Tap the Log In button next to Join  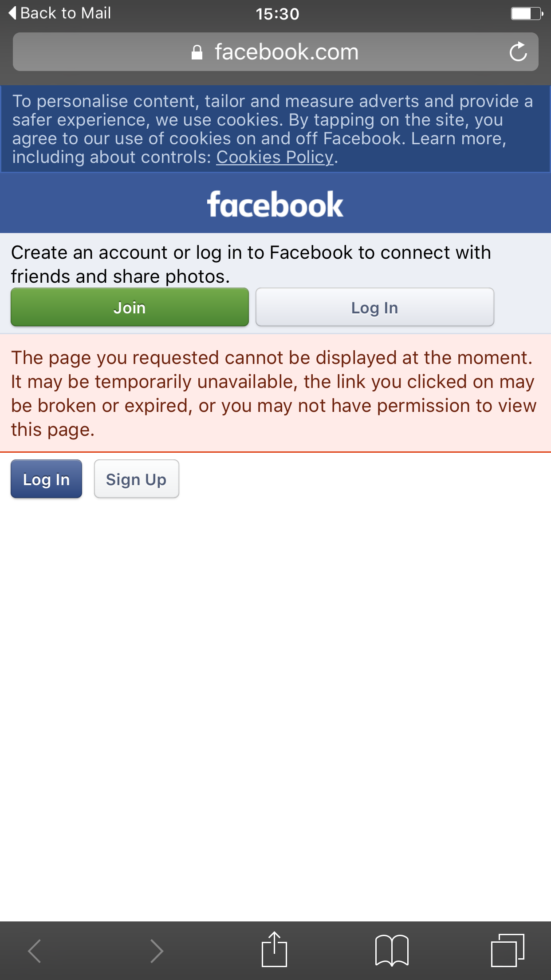click(374, 308)
